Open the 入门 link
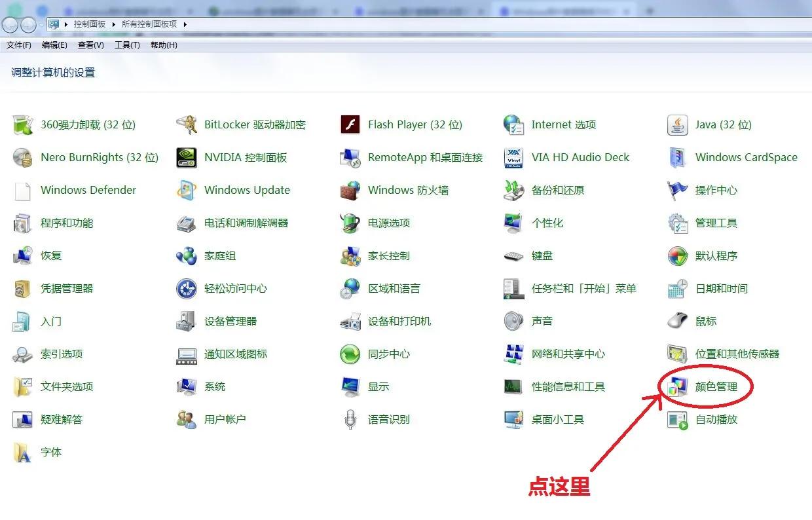 (x=51, y=321)
